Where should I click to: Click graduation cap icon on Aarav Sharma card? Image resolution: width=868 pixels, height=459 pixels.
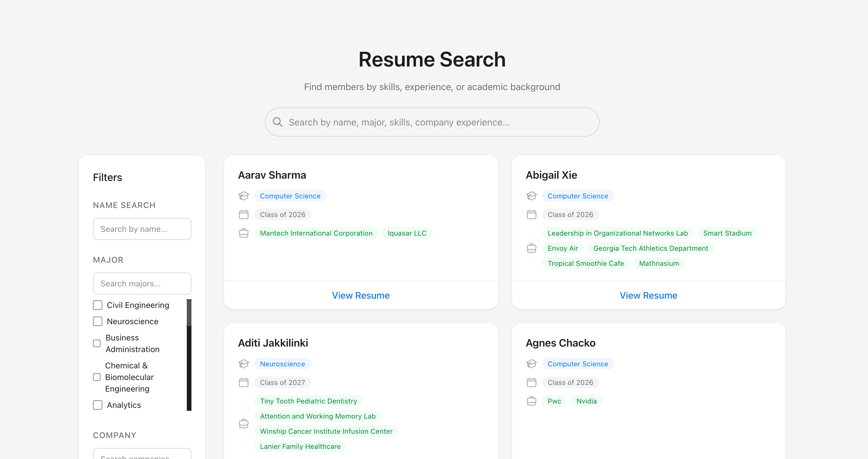point(244,196)
